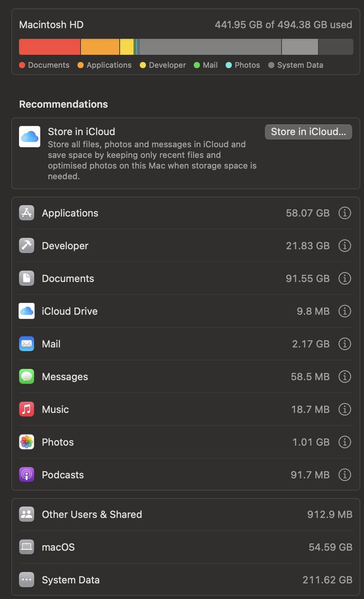Viewport: 364px width, 599px height.
Task: Click the Developer hammer icon
Action: coord(26,246)
